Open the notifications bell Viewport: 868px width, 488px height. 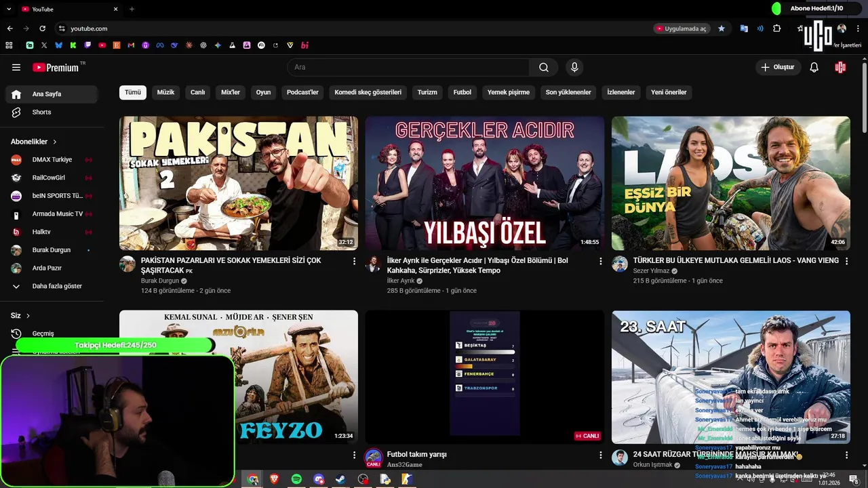click(x=814, y=67)
